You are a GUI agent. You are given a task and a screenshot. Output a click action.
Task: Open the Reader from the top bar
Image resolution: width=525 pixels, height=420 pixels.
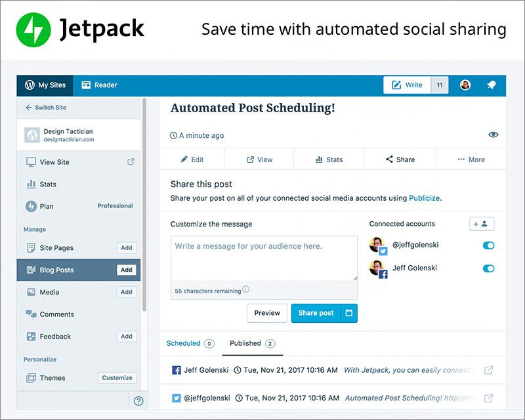point(102,85)
